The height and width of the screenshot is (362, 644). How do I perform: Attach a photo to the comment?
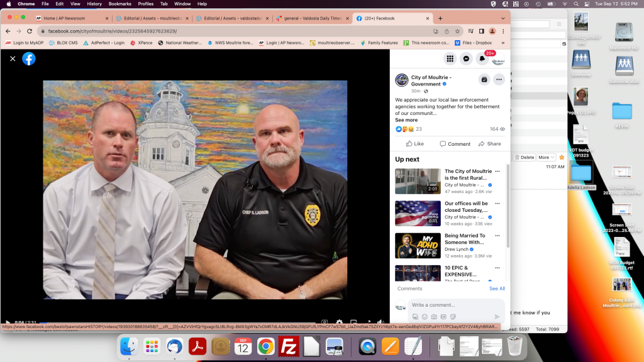(x=434, y=317)
